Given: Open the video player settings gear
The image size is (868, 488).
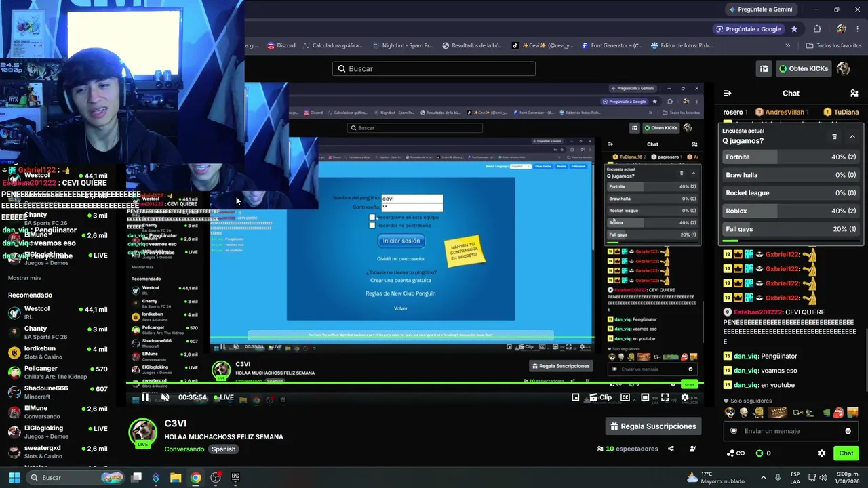Looking at the screenshot, I should [x=685, y=397].
